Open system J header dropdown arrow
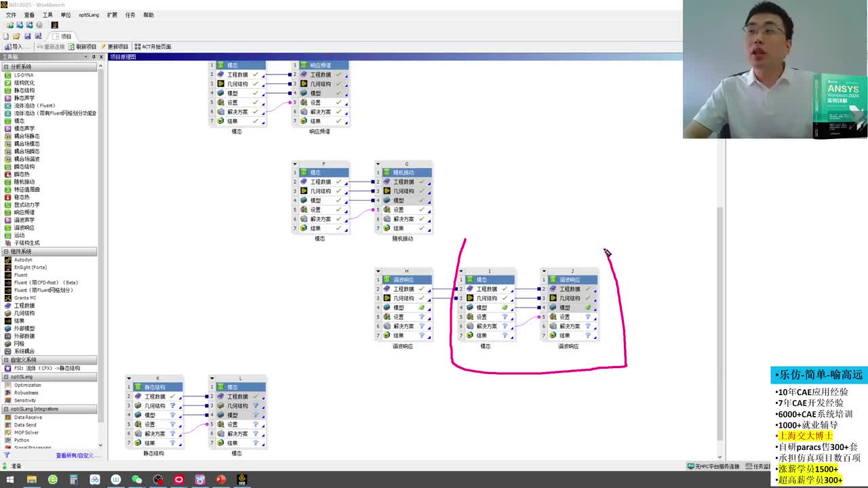This screenshot has width=868, height=488. (x=543, y=271)
